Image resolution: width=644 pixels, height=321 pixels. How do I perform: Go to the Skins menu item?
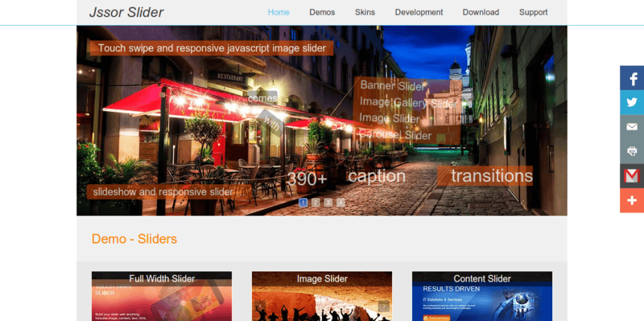[365, 12]
